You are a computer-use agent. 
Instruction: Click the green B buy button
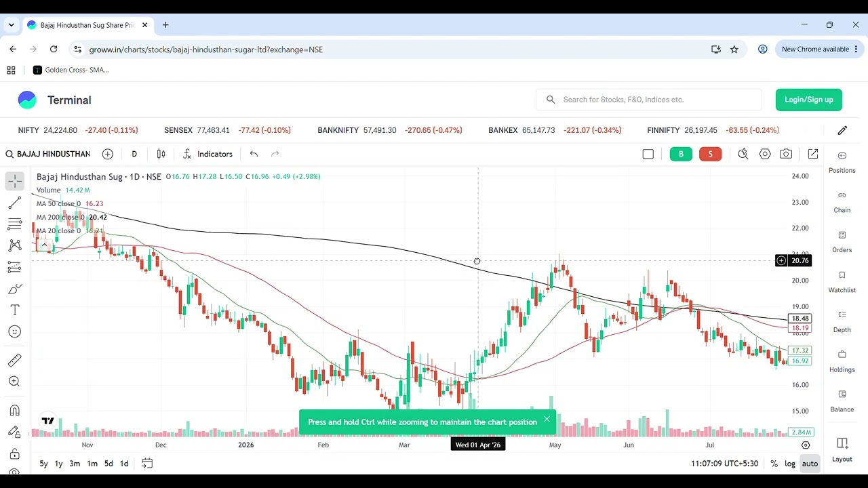[681, 154]
